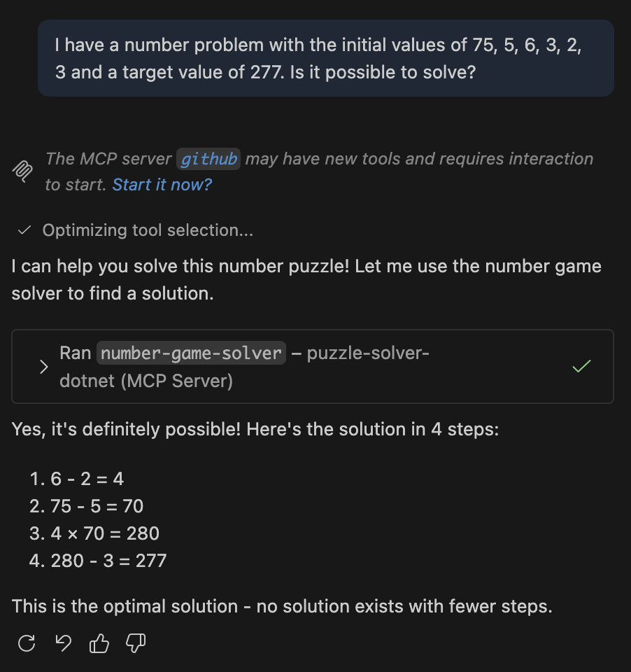This screenshot has width=631, height=672.
Task: Mark the answer unhelpful with thumbs down
Action: tap(135, 643)
